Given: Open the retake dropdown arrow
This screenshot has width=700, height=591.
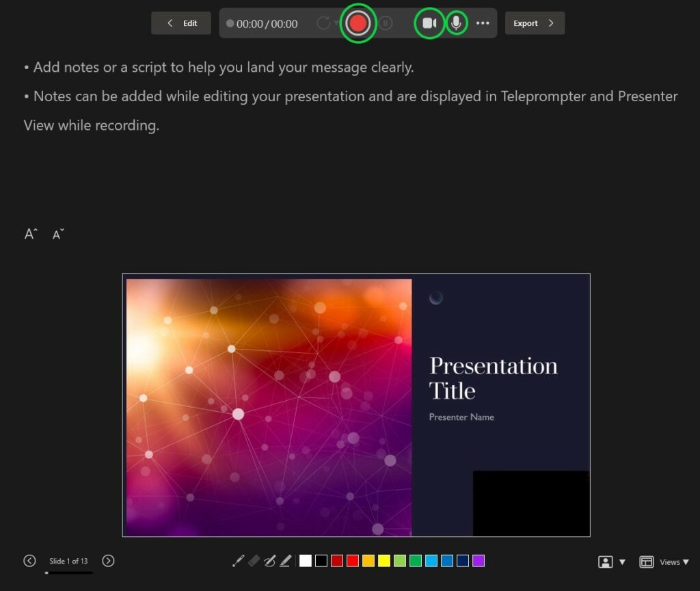Looking at the screenshot, I should pyautogui.click(x=336, y=23).
